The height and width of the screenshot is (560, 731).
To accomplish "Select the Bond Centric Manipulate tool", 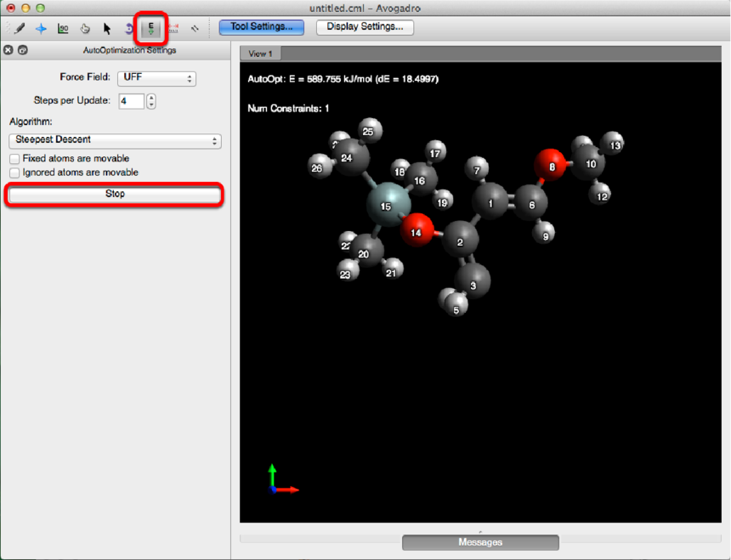I will tap(64, 28).
